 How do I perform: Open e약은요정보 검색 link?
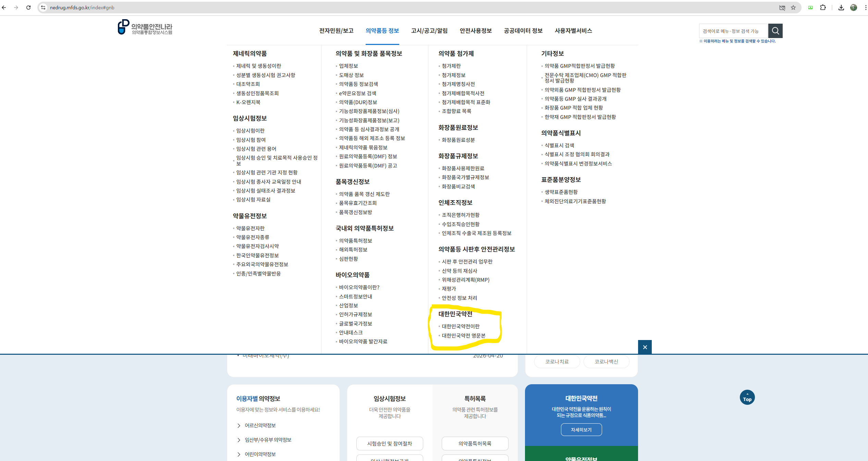click(x=357, y=93)
